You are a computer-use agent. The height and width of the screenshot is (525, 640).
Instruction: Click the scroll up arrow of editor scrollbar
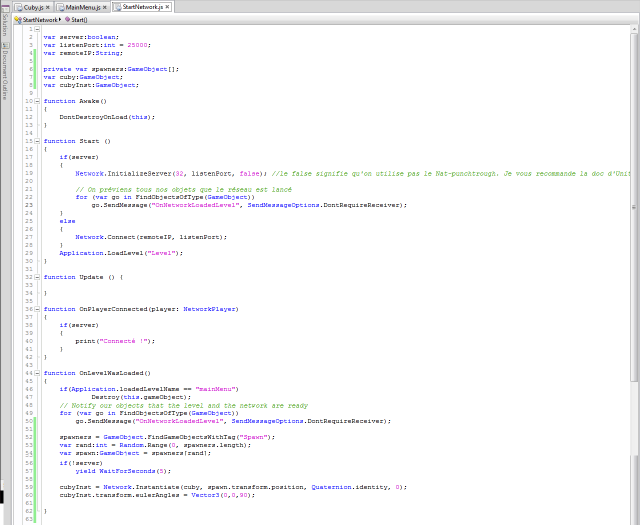pyautogui.click(x=634, y=29)
